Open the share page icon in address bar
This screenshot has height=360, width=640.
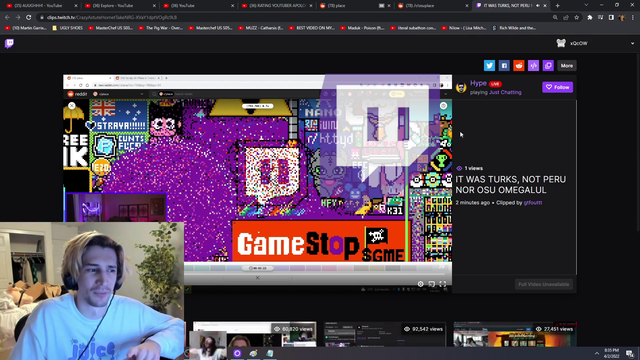(566, 18)
